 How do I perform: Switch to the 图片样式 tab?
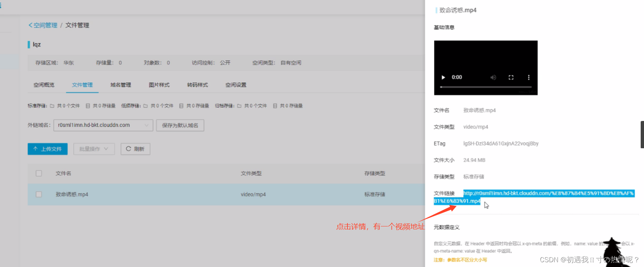coord(159,85)
